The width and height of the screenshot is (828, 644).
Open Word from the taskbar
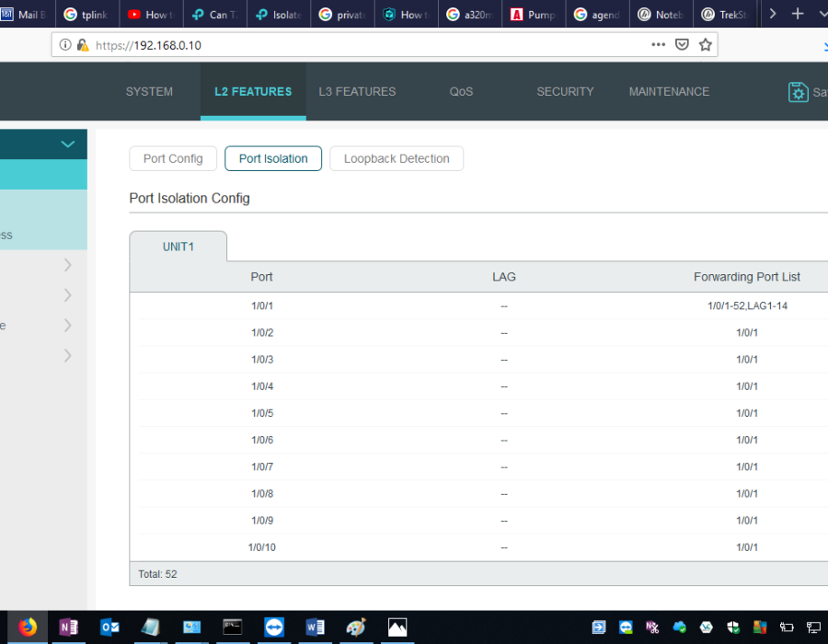tap(316, 627)
